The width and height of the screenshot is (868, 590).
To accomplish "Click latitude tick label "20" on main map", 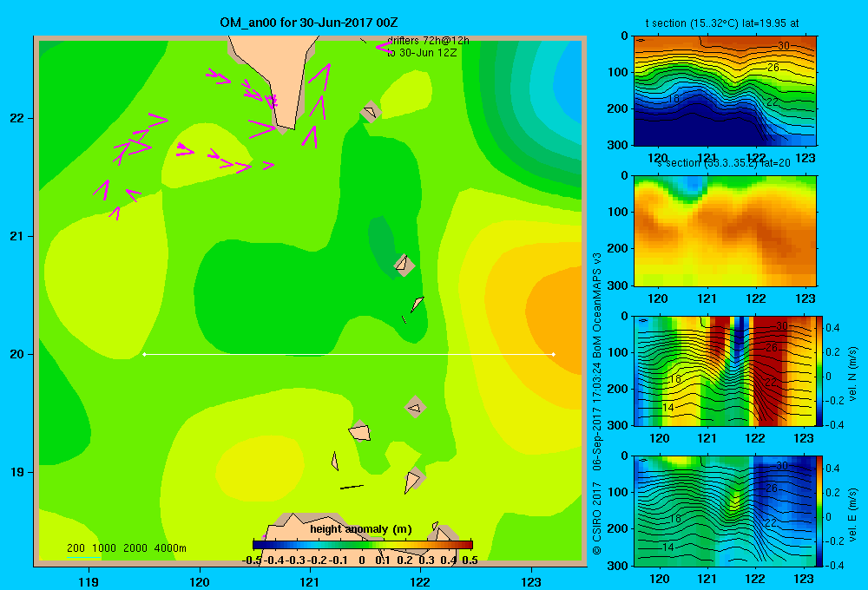I will pos(16,354).
